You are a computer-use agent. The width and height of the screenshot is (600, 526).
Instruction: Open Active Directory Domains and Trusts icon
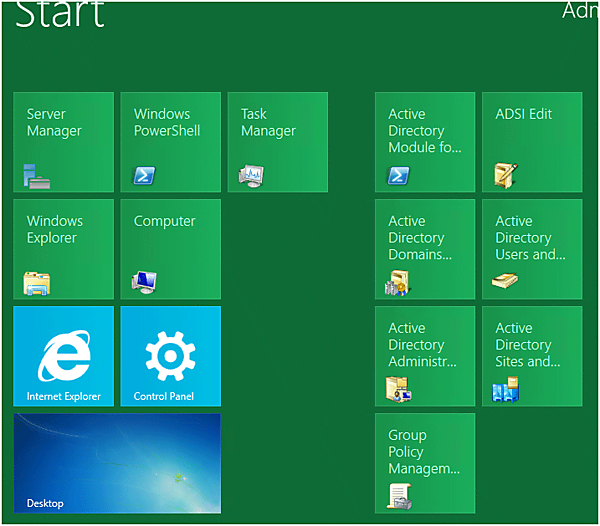tap(399, 283)
